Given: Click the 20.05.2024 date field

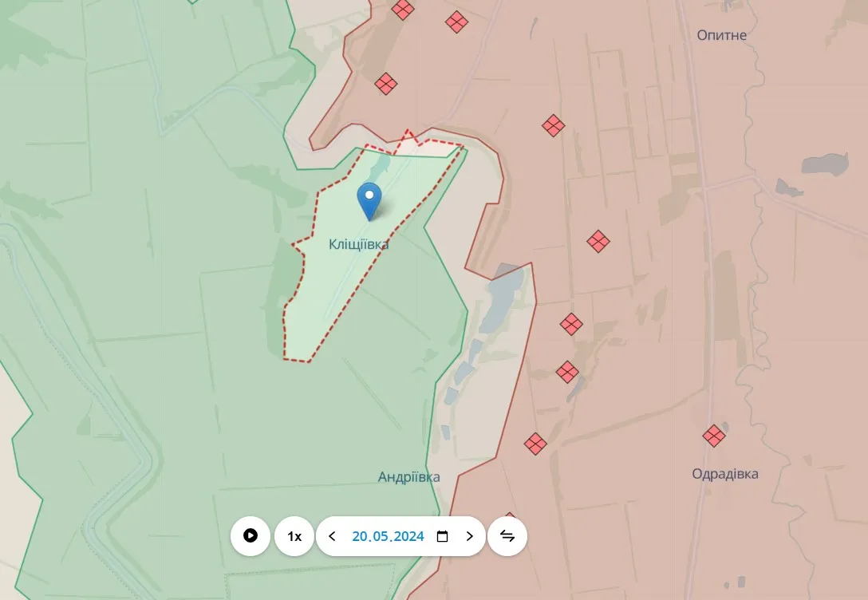Looking at the screenshot, I should coord(388,536).
